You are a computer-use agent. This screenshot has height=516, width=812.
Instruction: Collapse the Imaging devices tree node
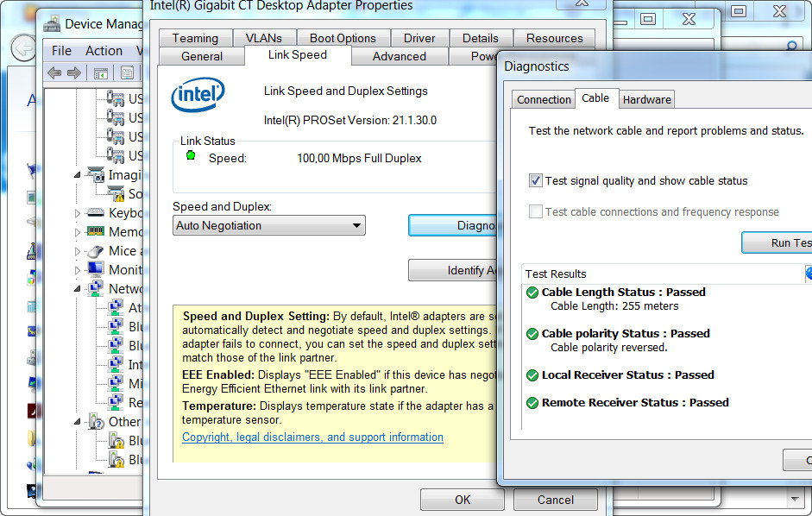click(77, 175)
